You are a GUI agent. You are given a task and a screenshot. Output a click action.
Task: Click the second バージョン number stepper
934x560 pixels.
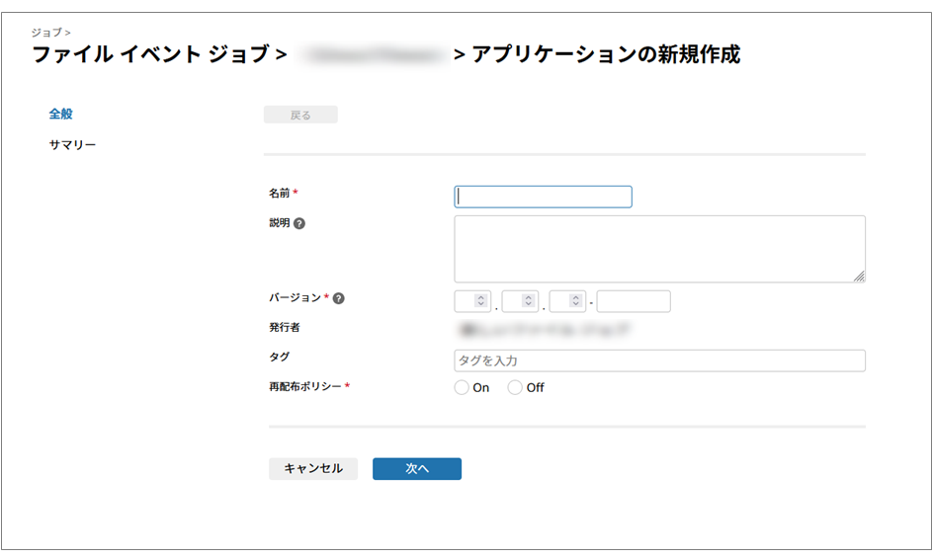(x=520, y=301)
